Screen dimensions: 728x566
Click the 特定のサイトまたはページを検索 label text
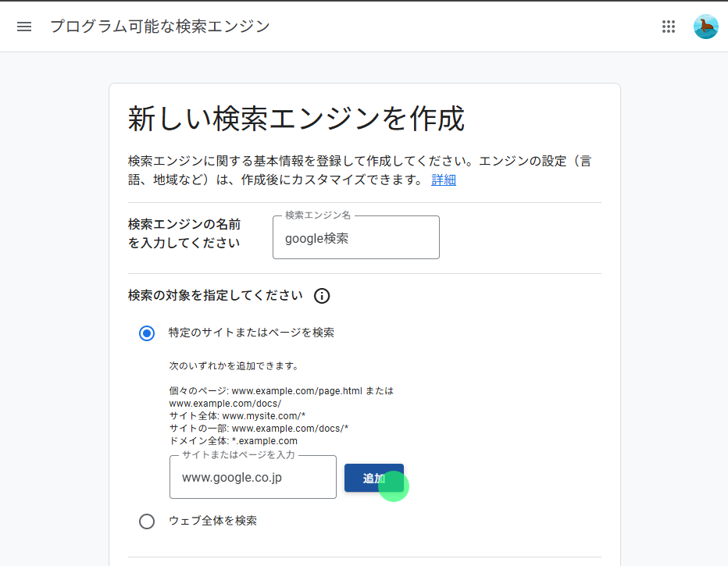tap(252, 333)
